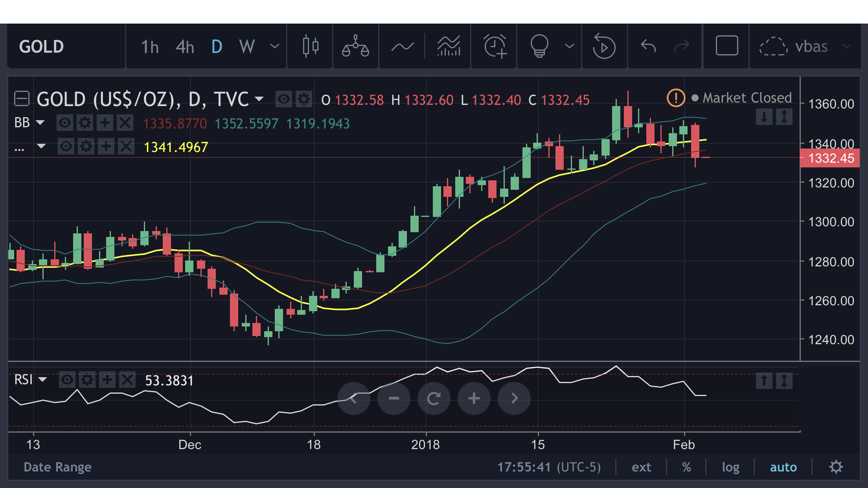Add indicator on the 1341.4967 study
The image size is (868, 488).
[x=106, y=147]
